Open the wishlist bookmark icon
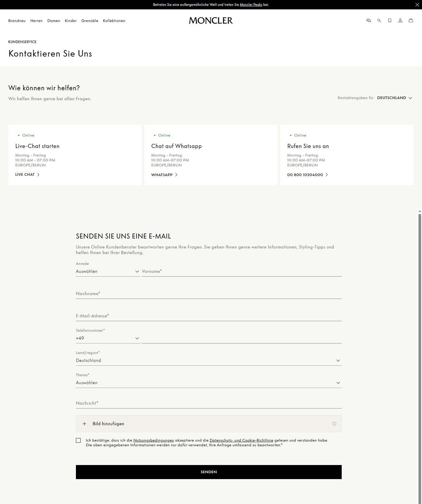Image resolution: width=422 pixels, height=504 pixels. pos(390,21)
